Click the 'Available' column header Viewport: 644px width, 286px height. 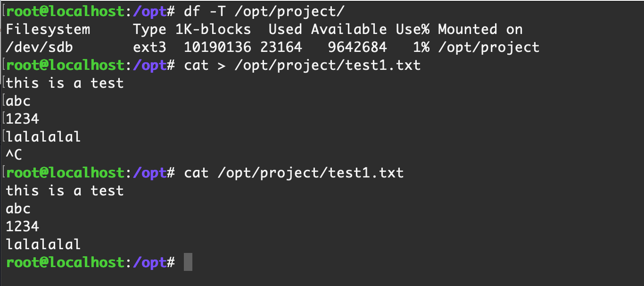[349, 29]
